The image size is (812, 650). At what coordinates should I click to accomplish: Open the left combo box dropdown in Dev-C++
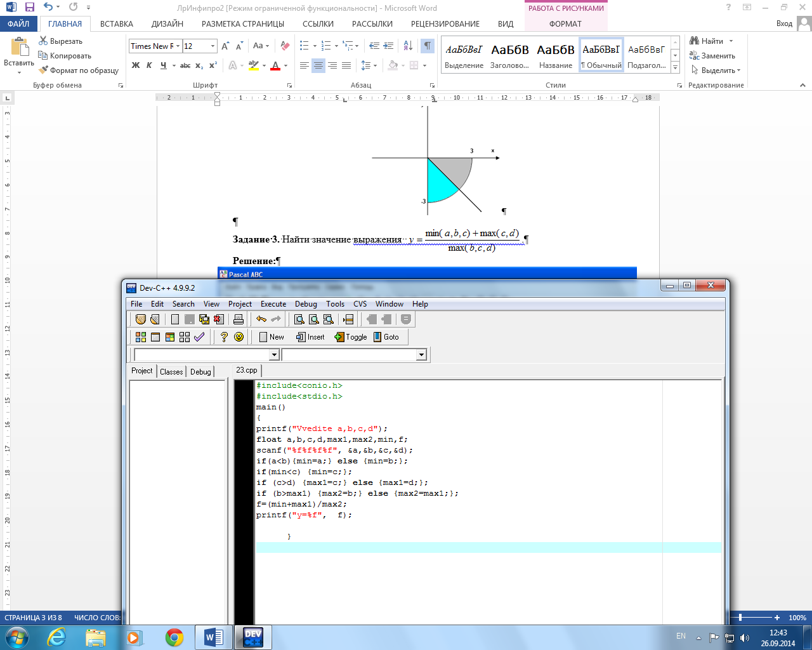click(274, 355)
